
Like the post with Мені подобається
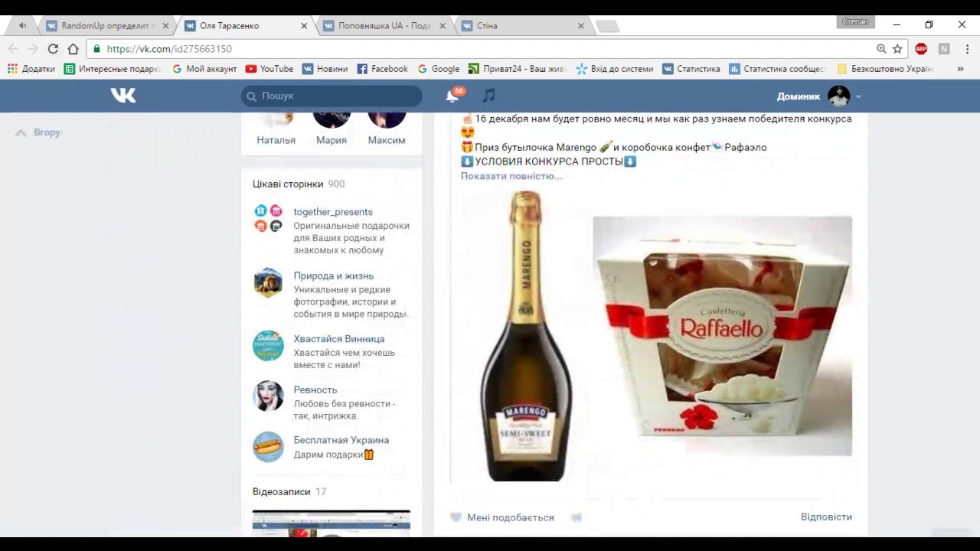(x=502, y=517)
